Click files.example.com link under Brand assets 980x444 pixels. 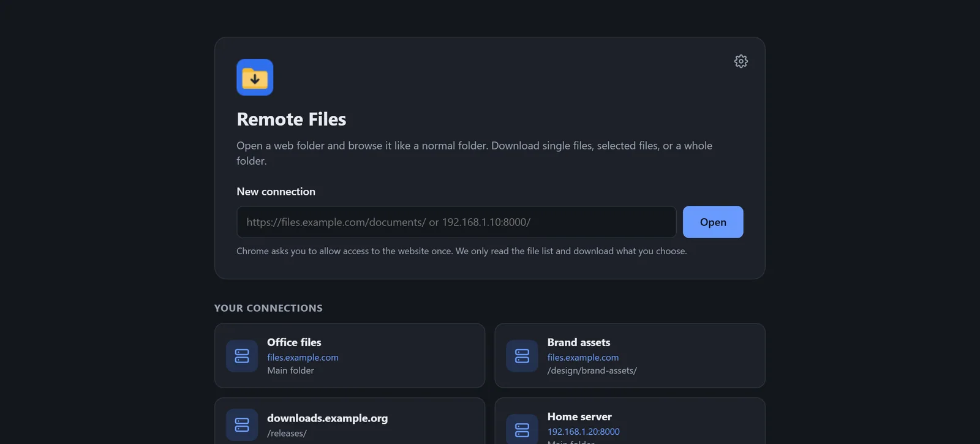583,358
